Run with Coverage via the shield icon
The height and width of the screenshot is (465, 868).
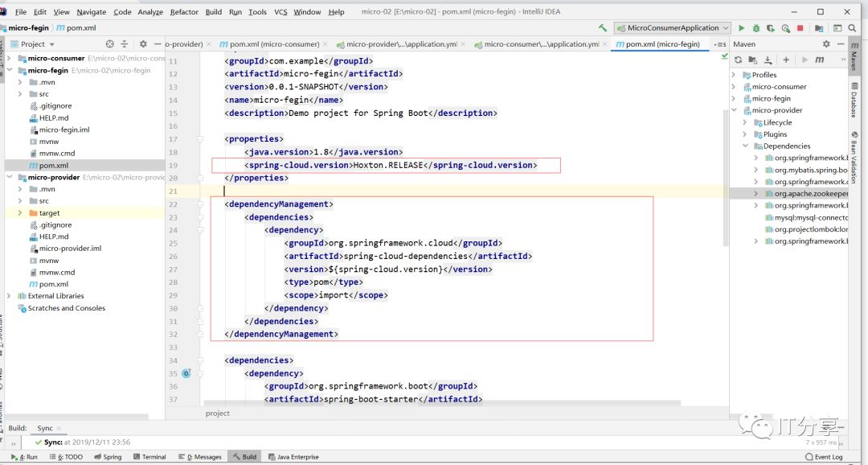[771, 27]
